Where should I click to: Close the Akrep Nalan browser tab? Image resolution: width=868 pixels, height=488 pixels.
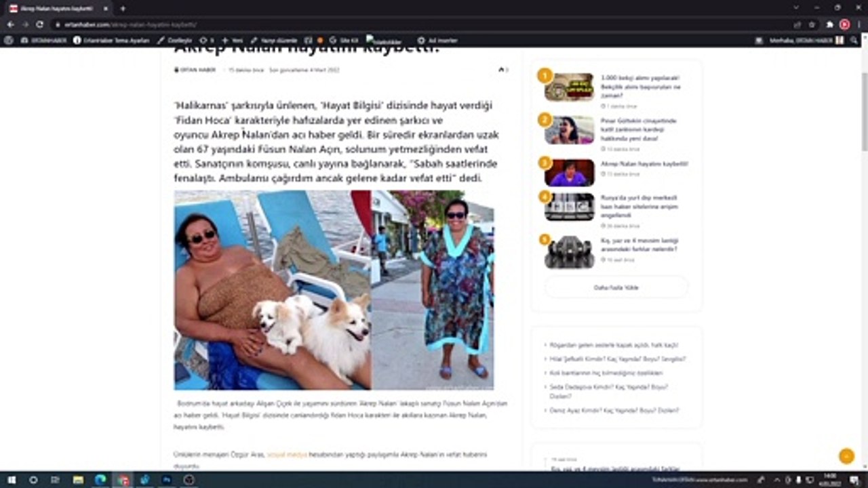[106, 8]
